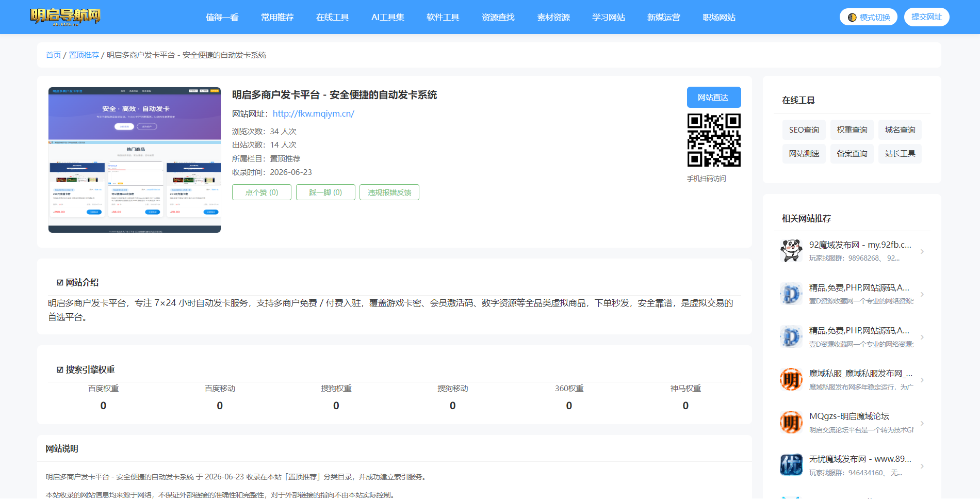The height and width of the screenshot is (499, 980).
Task: Click the page title 明启多商户发卡平台 heading
Action: pos(334,94)
